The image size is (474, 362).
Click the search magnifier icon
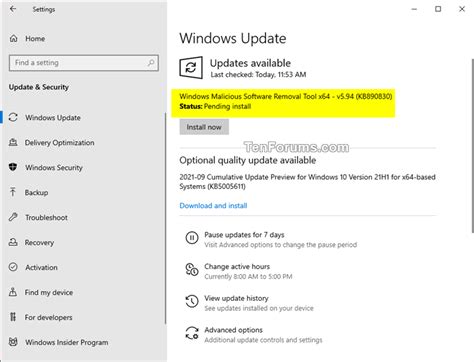(x=151, y=62)
